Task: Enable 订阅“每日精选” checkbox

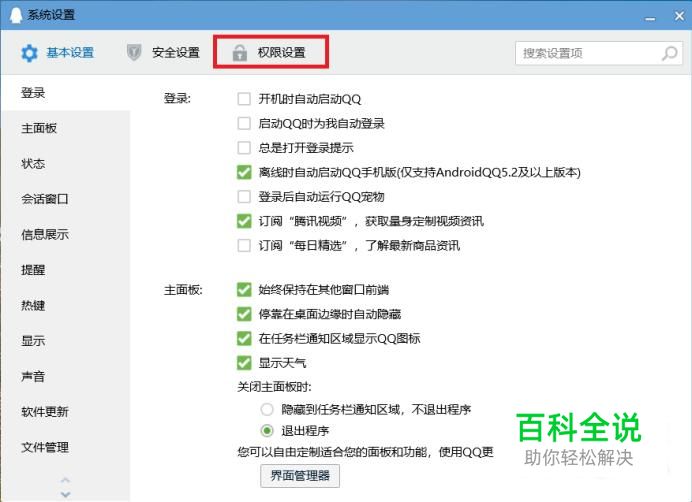Action: (244, 245)
